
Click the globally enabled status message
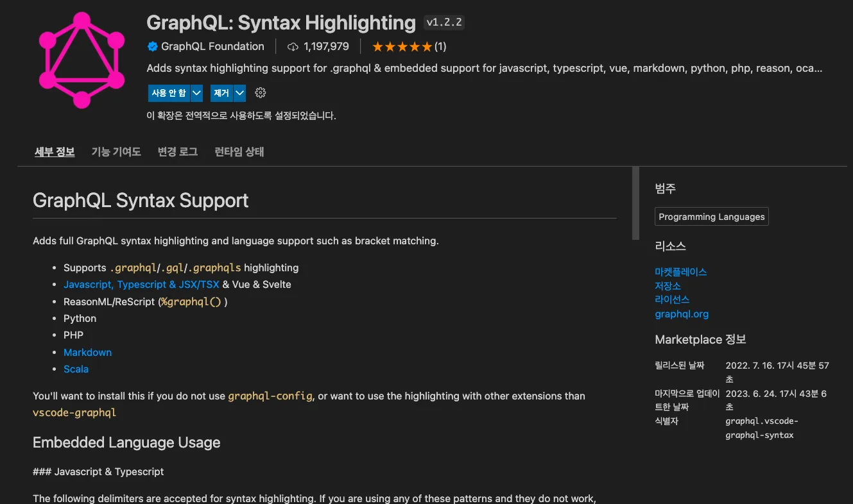(x=241, y=116)
